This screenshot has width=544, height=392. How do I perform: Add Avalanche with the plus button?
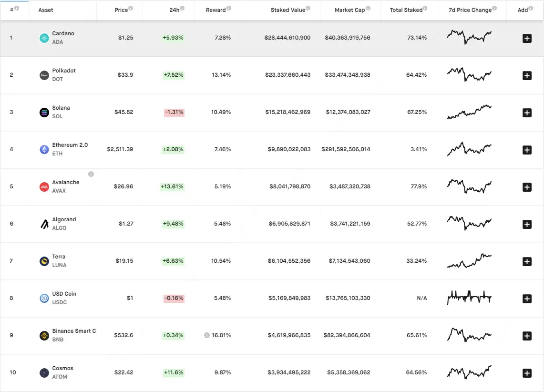click(x=527, y=187)
